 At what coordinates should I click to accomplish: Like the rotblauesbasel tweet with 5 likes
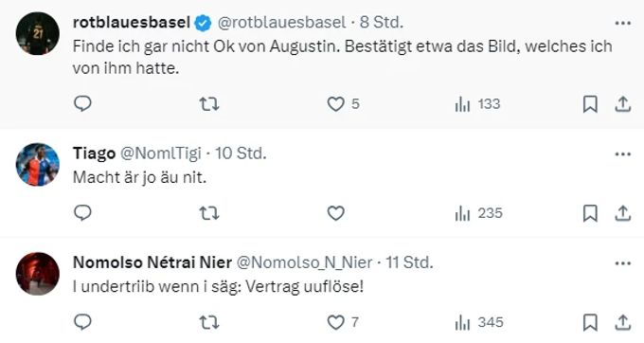343,104
